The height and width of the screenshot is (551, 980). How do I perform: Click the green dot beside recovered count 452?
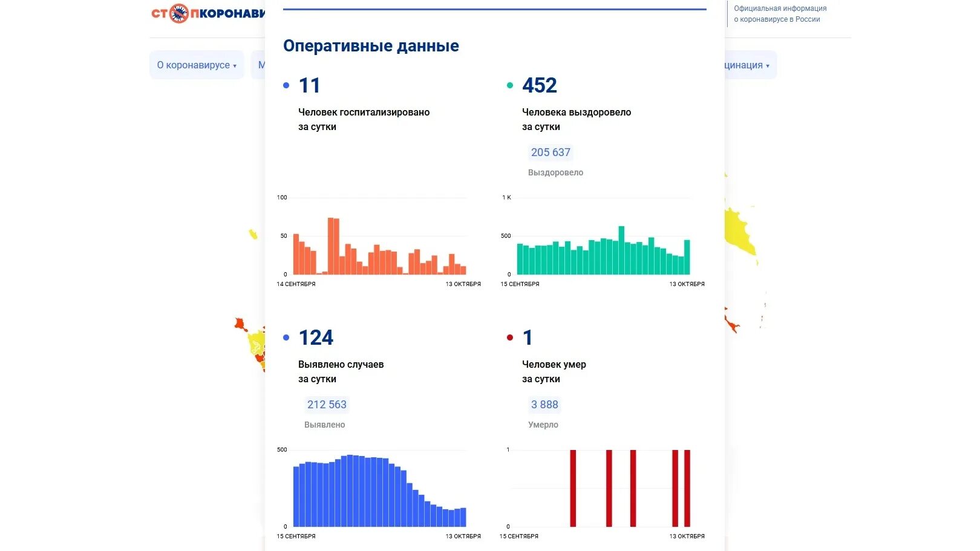coord(510,85)
